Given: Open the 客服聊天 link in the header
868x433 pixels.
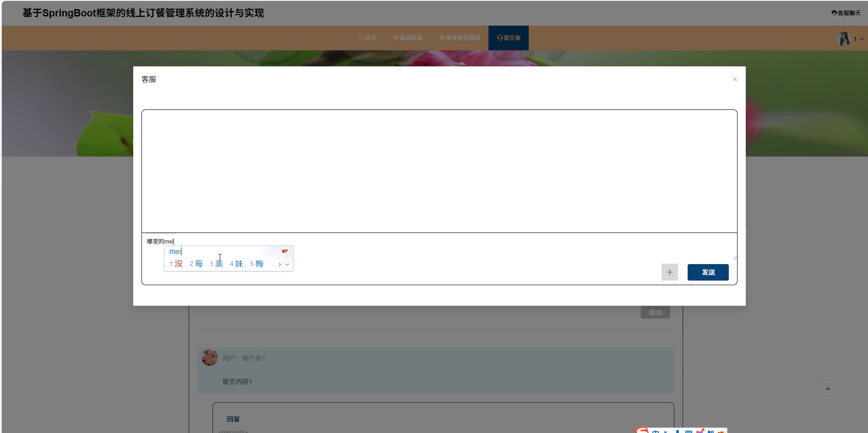Looking at the screenshot, I should coord(846,13).
